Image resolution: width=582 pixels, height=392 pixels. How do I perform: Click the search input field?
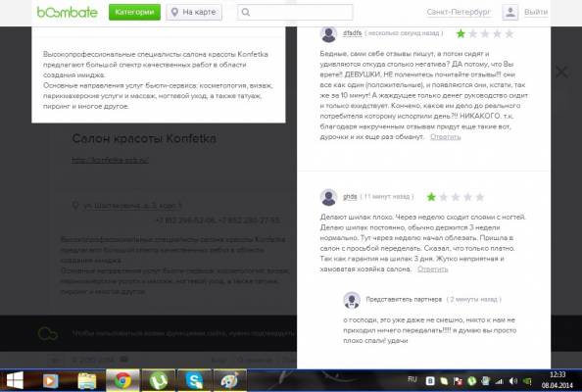(295, 12)
